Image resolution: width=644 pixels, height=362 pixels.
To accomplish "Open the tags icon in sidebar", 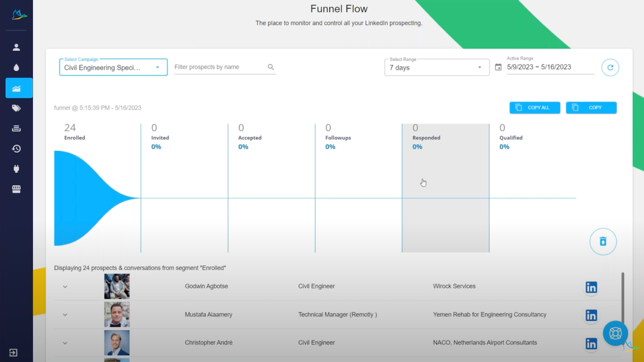I will (16, 108).
